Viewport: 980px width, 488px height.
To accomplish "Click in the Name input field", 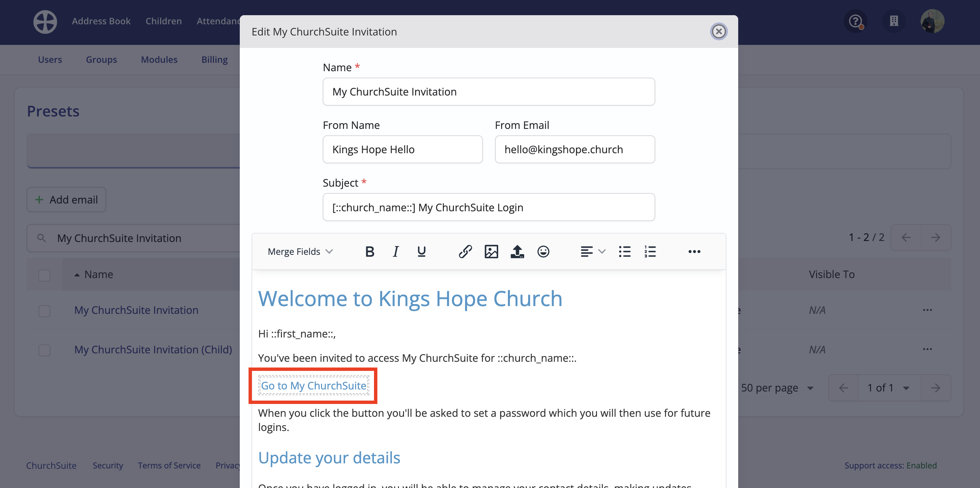I will click(x=488, y=92).
